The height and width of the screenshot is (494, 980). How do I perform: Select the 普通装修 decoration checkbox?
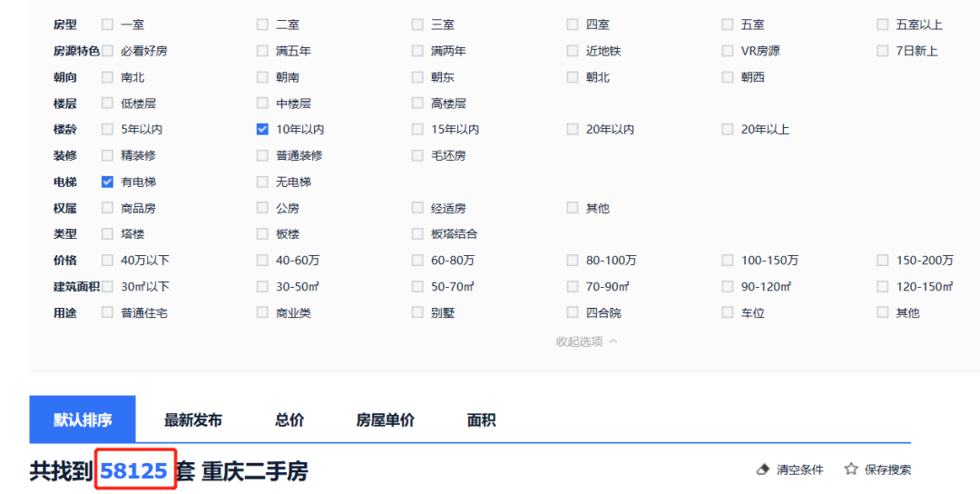[262, 155]
